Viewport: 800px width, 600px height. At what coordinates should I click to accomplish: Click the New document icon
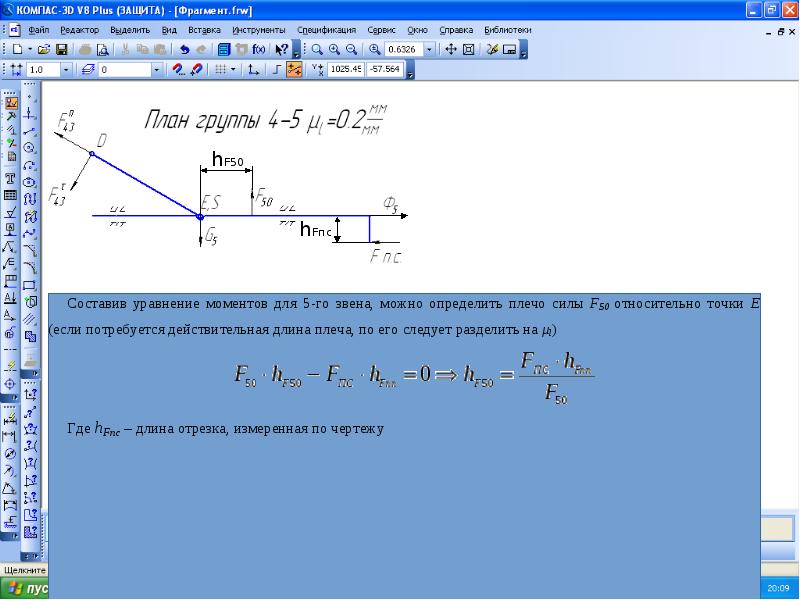tap(18, 49)
